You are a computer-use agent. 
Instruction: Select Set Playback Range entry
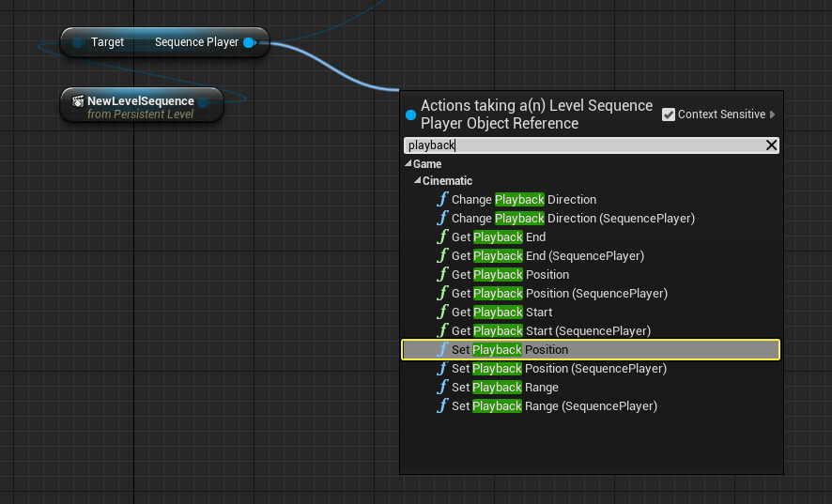point(504,388)
